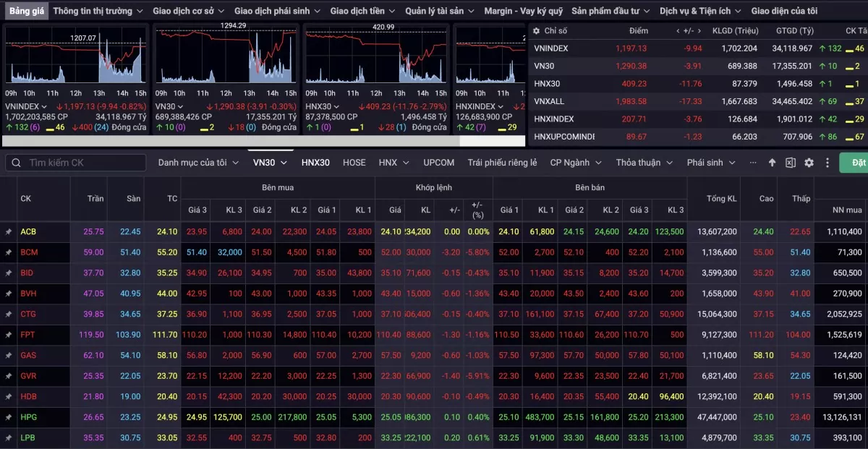Open the HNX exchange dropdown
The height and width of the screenshot is (449, 868).
click(x=394, y=163)
